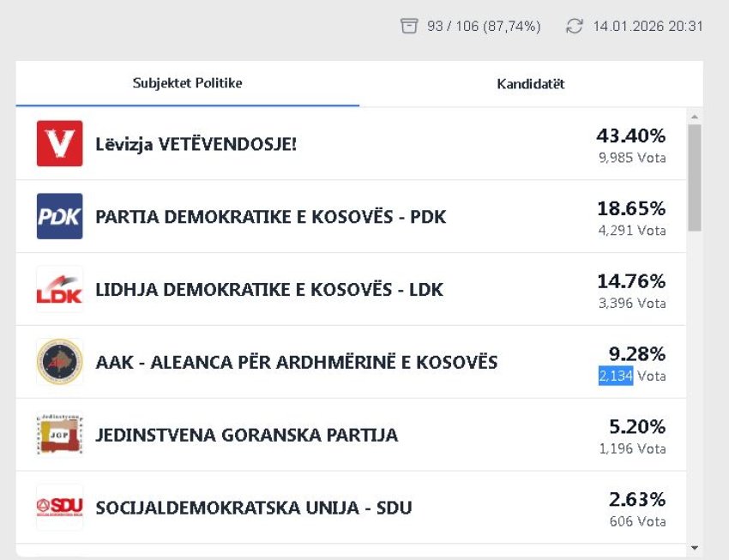Click the Lëvizja VETËVENDOSJE! party logo
The height and width of the screenshot is (560, 729).
(x=59, y=143)
